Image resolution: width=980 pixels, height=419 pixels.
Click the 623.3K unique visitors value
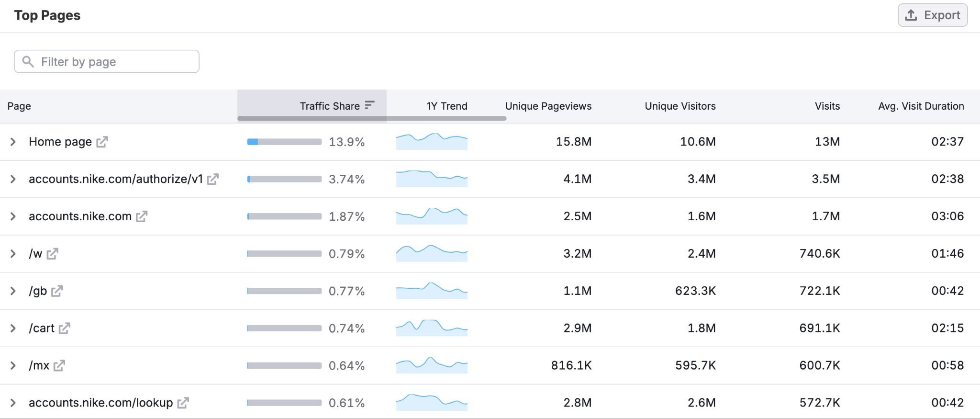(x=695, y=291)
